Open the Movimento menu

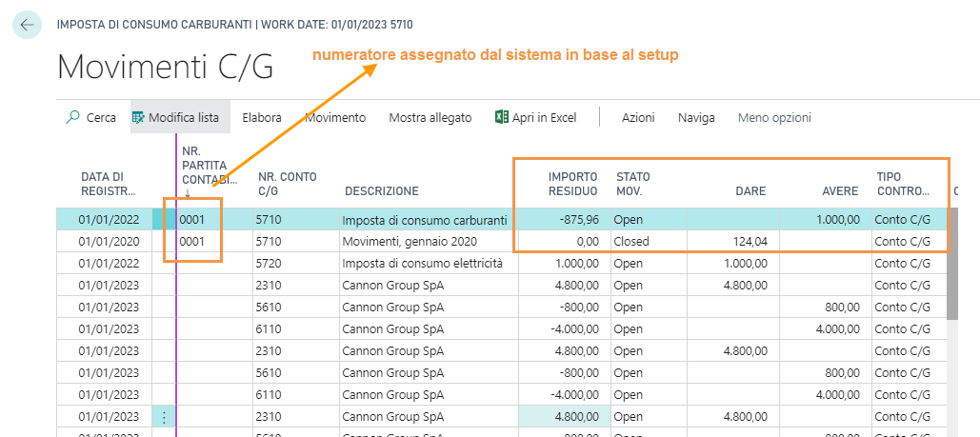click(335, 118)
